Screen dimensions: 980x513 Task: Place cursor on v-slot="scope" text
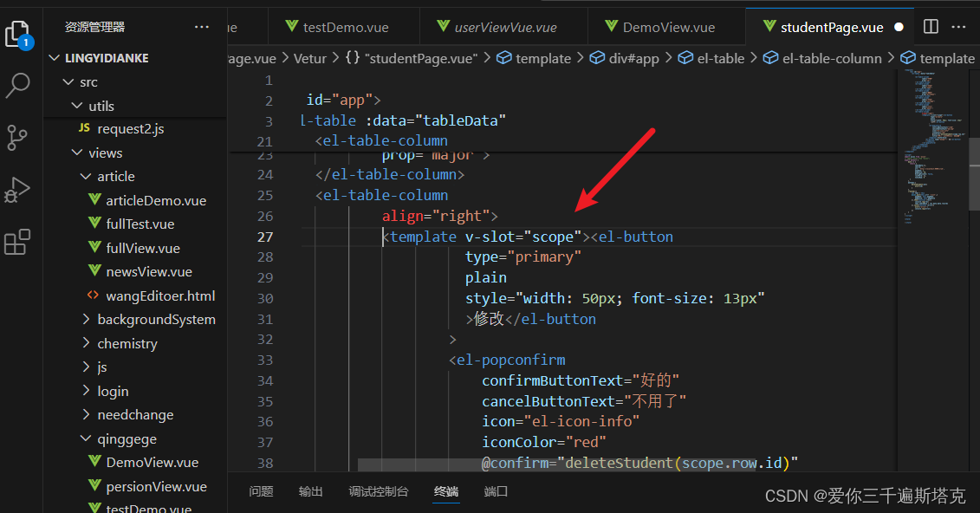click(523, 237)
